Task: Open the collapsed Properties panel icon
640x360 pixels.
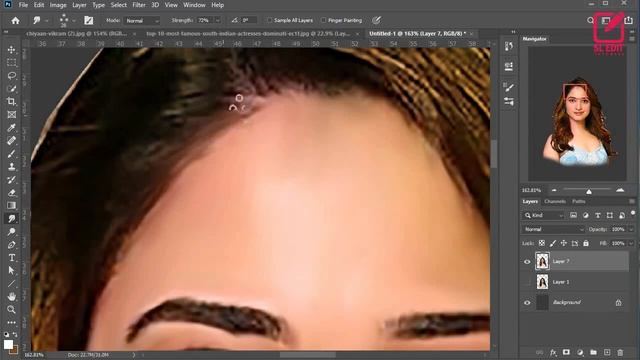Action: coord(509,66)
